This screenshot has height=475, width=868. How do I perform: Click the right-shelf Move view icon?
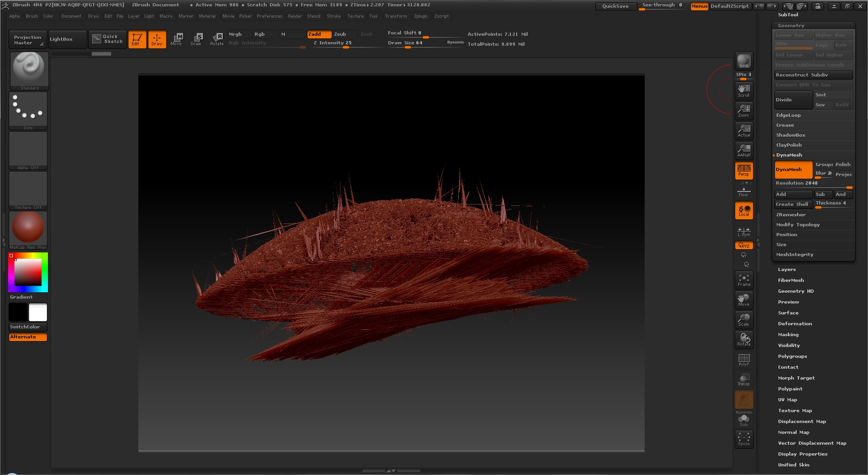click(x=744, y=300)
